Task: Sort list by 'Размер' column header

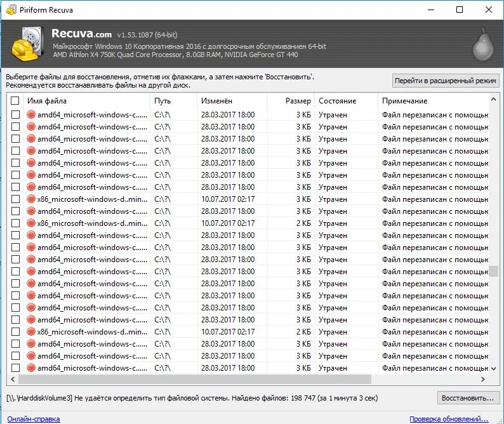Action: point(291,101)
